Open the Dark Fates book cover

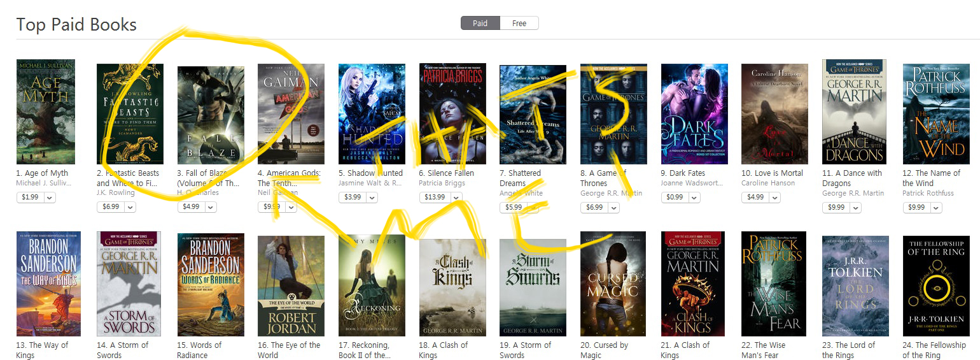(694, 114)
